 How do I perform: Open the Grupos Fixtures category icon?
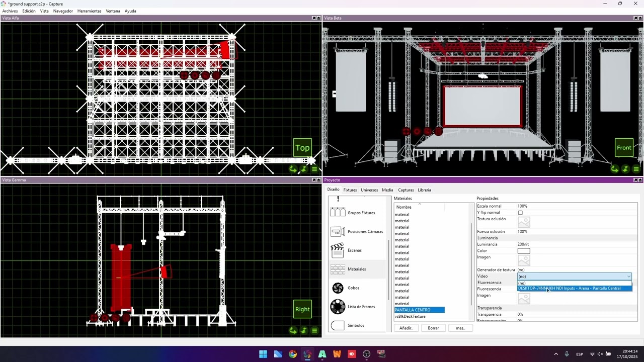pos(338,213)
